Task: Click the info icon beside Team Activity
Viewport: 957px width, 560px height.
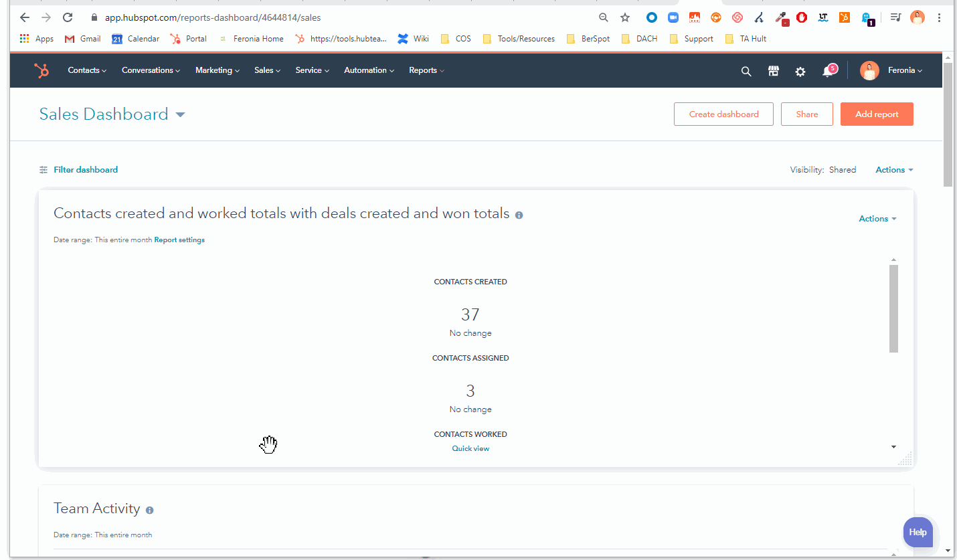Action: (149, 510)
